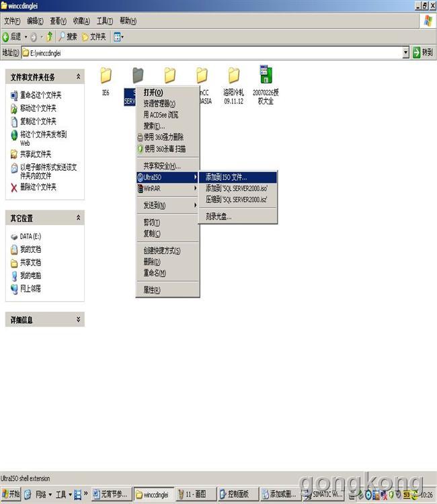Toggle the Folders pane button
This screenshot has width=437, height=504.
coord(93,36)
